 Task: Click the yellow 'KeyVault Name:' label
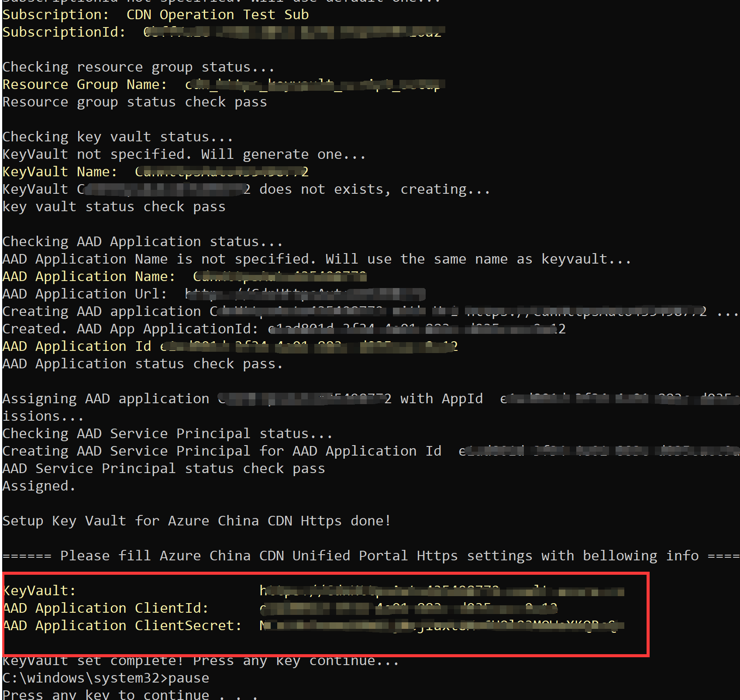click(x=60, y=172)
